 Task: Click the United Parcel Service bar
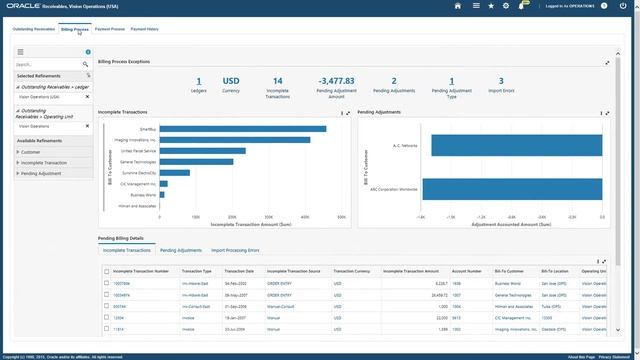tap(202, 151)
